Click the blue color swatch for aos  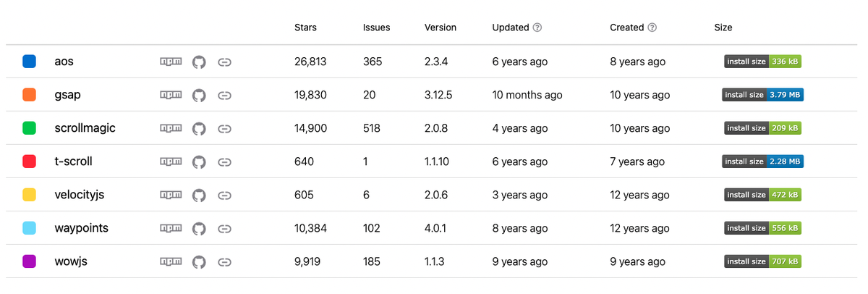pyautogui.click(x=30, y=62)
